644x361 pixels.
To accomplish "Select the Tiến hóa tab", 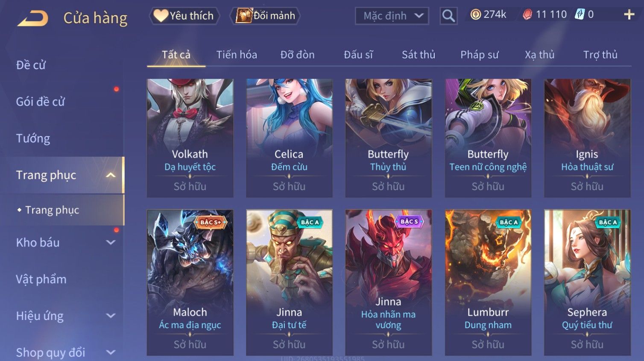I will (237, 55).
